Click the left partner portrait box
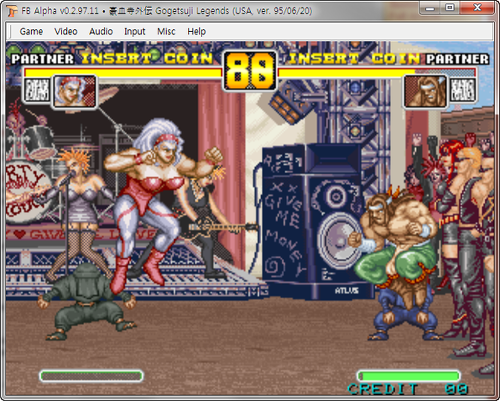Screen dimensions: 500x401 37,90
